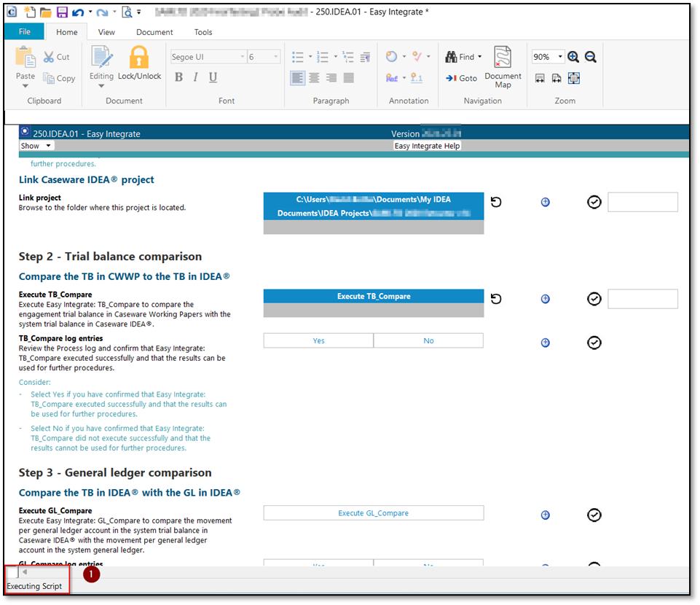Viewport: 700px width, 605px height.
Task: Expand the zoom percentage dropdown
Action: coord(560,57)
